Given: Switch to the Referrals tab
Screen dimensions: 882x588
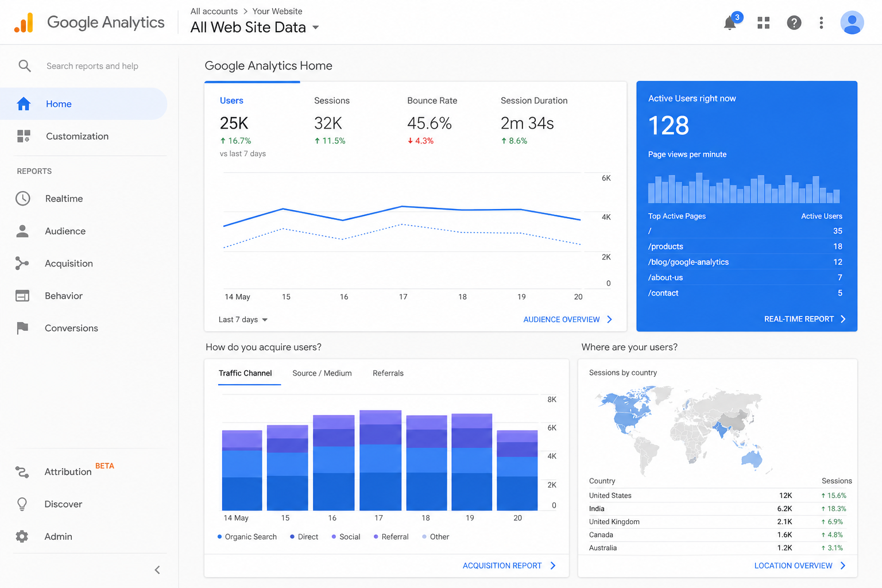Looking at the screenshot, I should coord(388,373).
